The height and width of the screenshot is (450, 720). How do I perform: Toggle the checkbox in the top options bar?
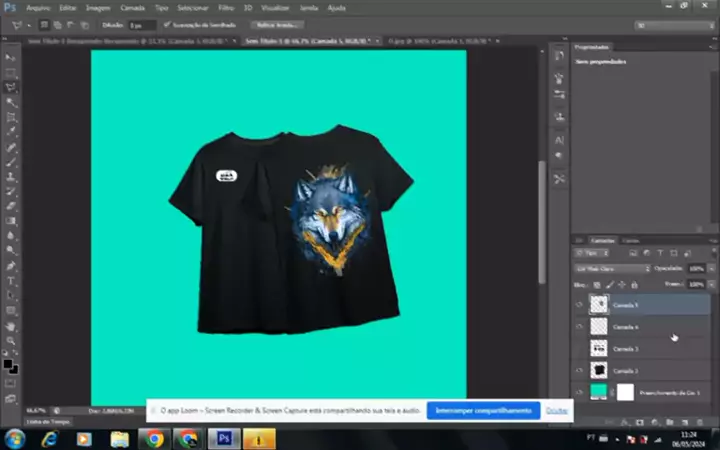point(166,23)
